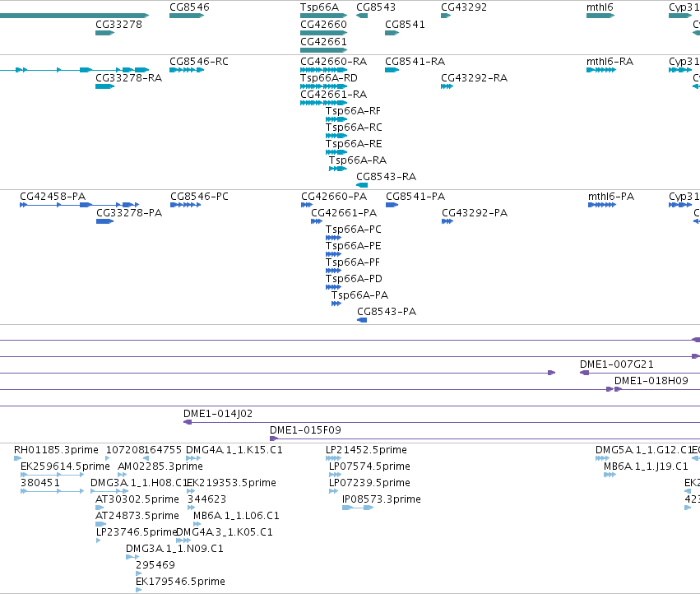Click the CG42660 gene bar label
The width and height of the screenshot is (700, 594).
(323, 25)
